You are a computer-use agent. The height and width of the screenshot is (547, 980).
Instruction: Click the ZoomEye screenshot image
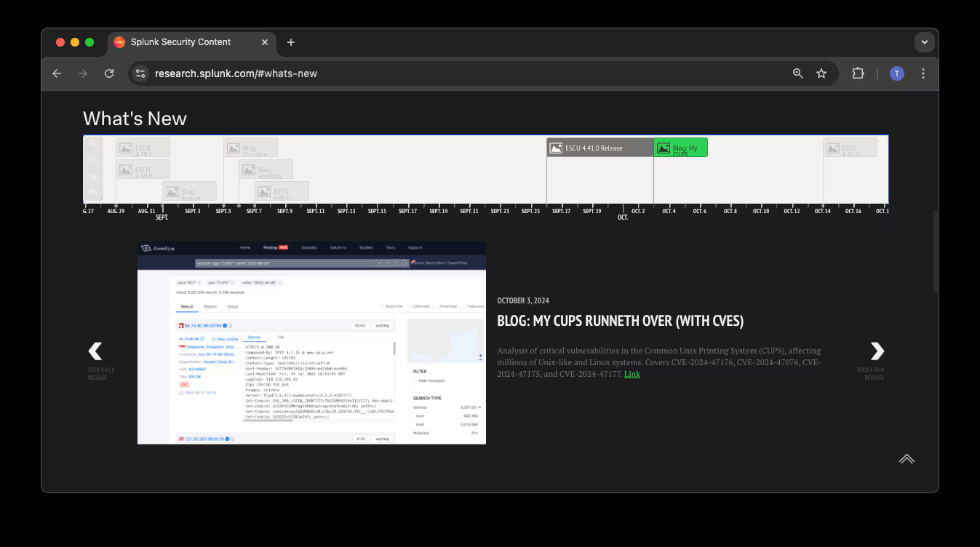pos(311,343)
